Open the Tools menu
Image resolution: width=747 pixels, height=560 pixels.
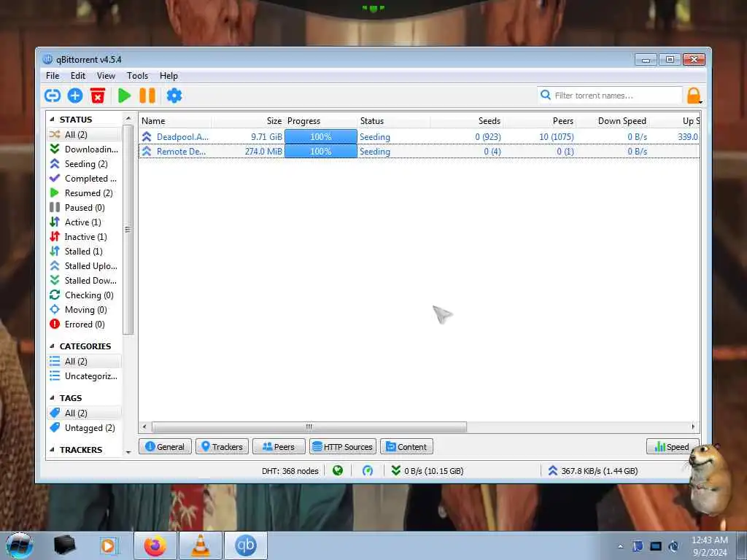pyautogui.click(x=137, y=76)
